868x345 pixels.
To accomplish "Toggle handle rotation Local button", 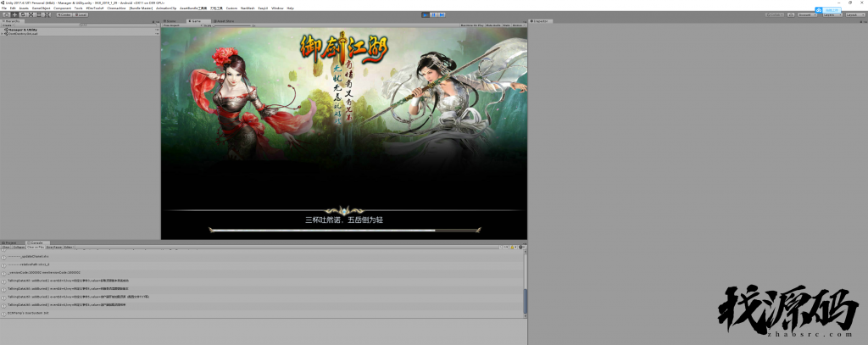I will pyautogui.click(x=81, y=15).
